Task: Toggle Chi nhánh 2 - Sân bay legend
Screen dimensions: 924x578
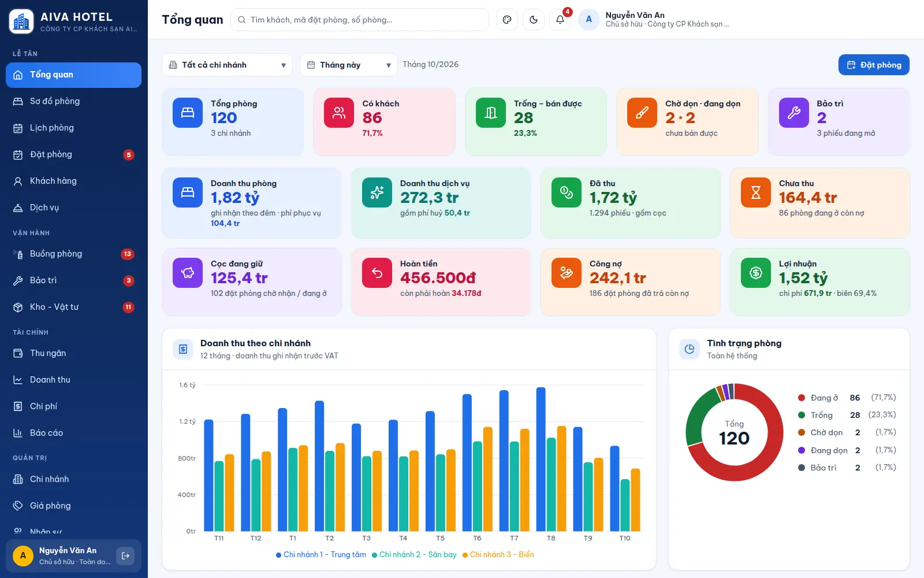Action: coord(414,555)
